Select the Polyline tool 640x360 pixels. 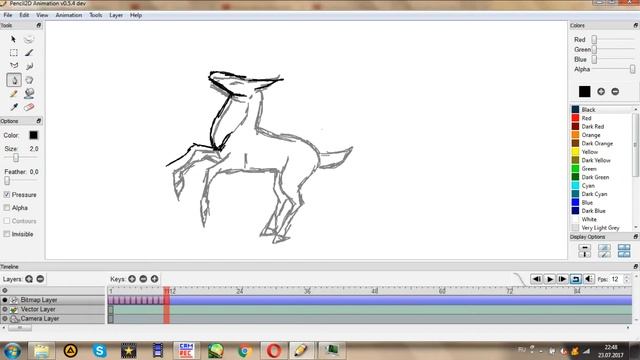tap(13, 66)
